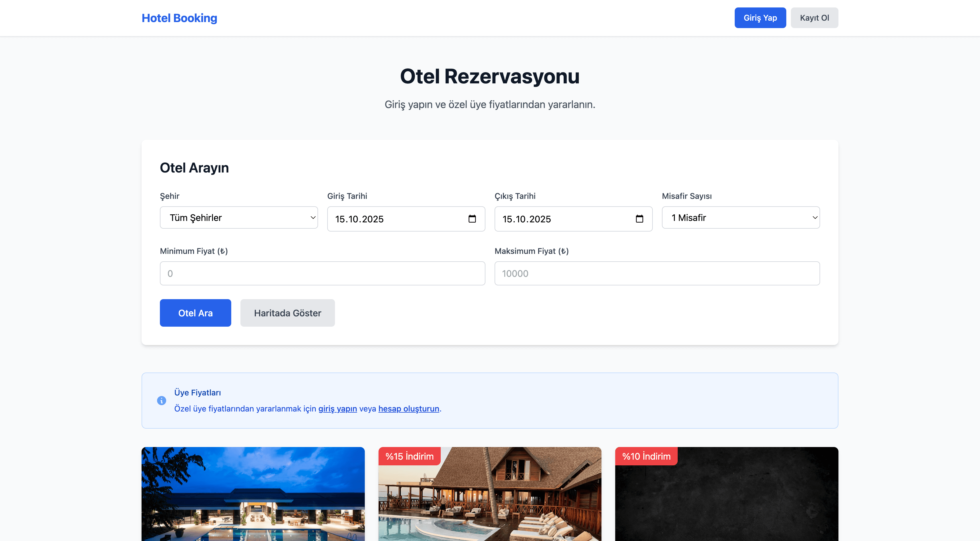Click the info icon beside Üye Fiyatları

click(x=161, y=401)
